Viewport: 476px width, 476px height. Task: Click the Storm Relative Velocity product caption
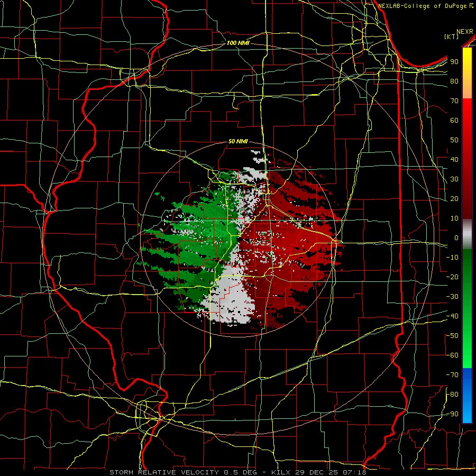237,472
